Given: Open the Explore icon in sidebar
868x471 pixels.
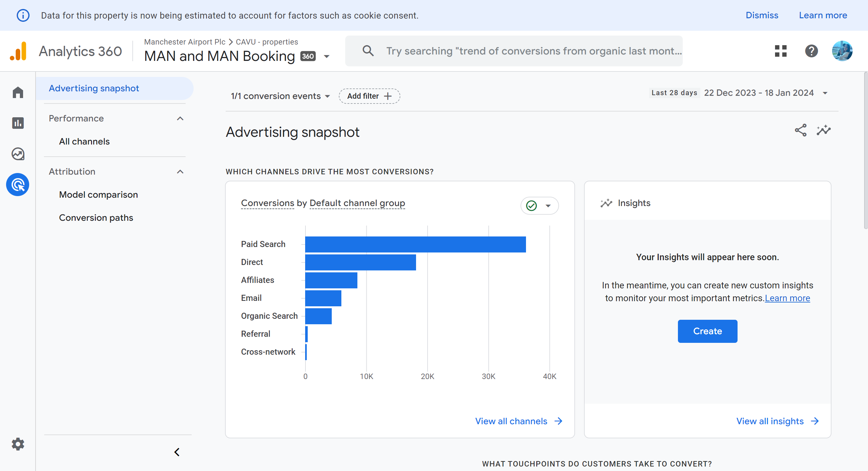Looking at the screenshot, I should tap(18, 154).
